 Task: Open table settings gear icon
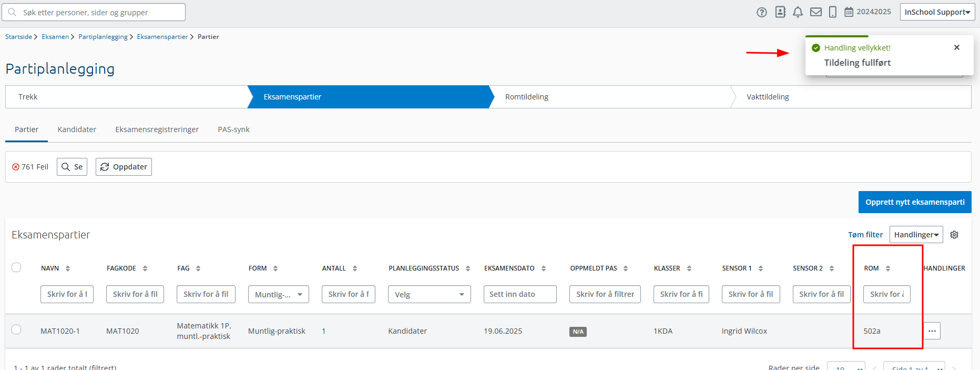[x=954, y=235]
